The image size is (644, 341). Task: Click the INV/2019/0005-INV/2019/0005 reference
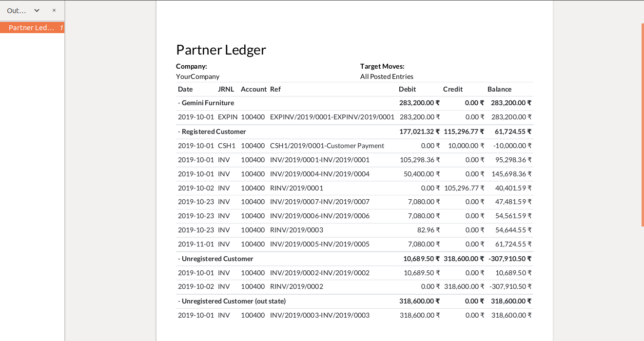[319, 244]
